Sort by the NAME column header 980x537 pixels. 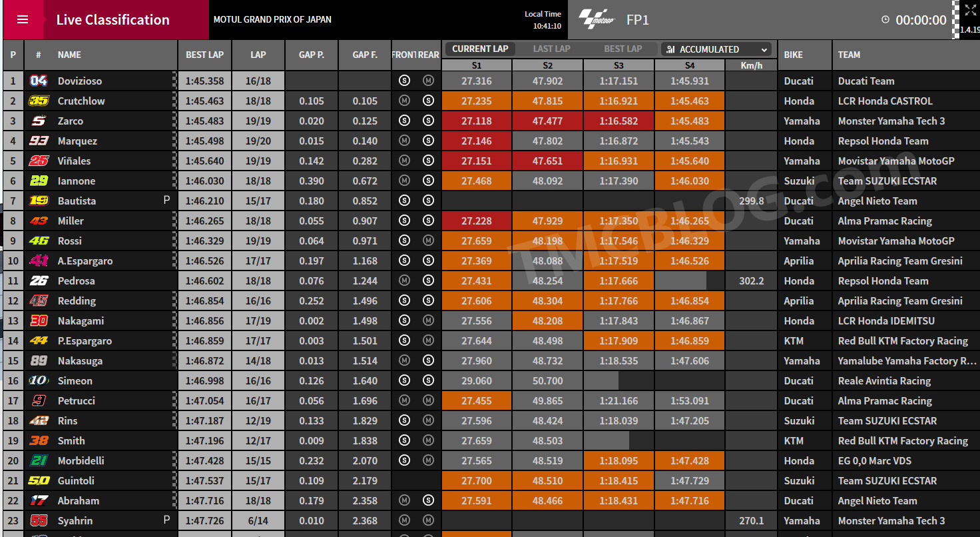pos(69,55)
